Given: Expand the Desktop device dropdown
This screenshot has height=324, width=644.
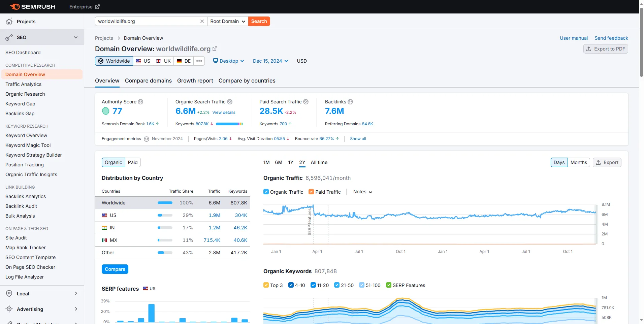Looking at the screenshot, I should tap(228, 61).
